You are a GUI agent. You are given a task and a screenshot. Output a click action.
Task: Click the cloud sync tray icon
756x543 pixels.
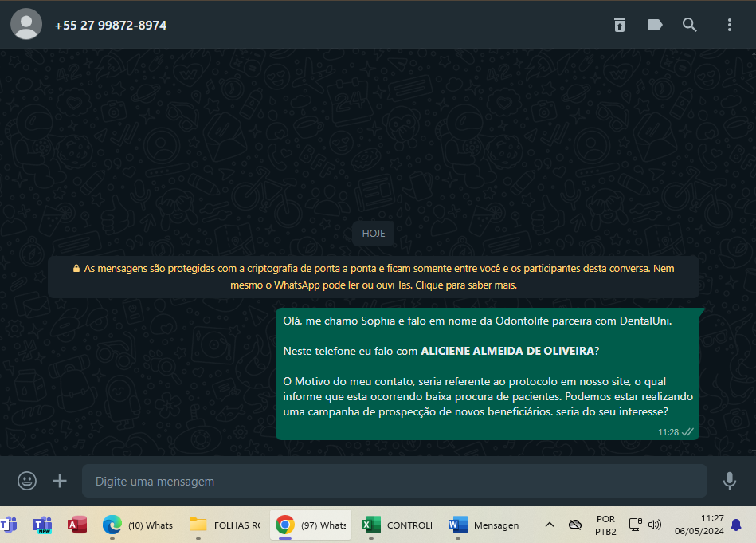click(574, 525)
